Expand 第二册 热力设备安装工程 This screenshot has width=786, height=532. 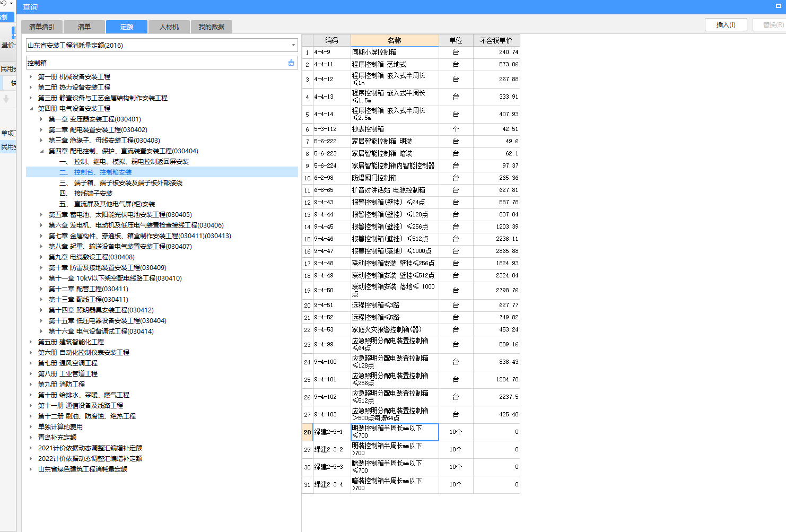(31, 87)
